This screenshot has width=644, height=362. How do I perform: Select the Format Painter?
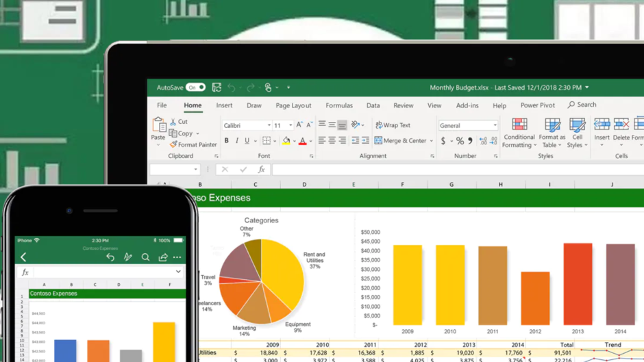pyautogui.click(x=193, y=144)
